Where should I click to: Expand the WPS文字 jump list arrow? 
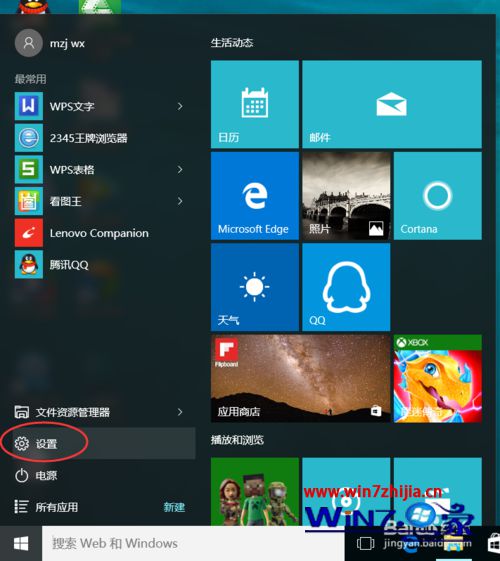[180, 106]
